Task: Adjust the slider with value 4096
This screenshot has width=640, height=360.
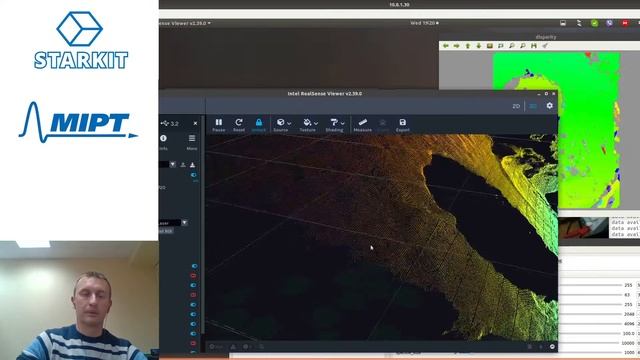Action: point(591,324)
